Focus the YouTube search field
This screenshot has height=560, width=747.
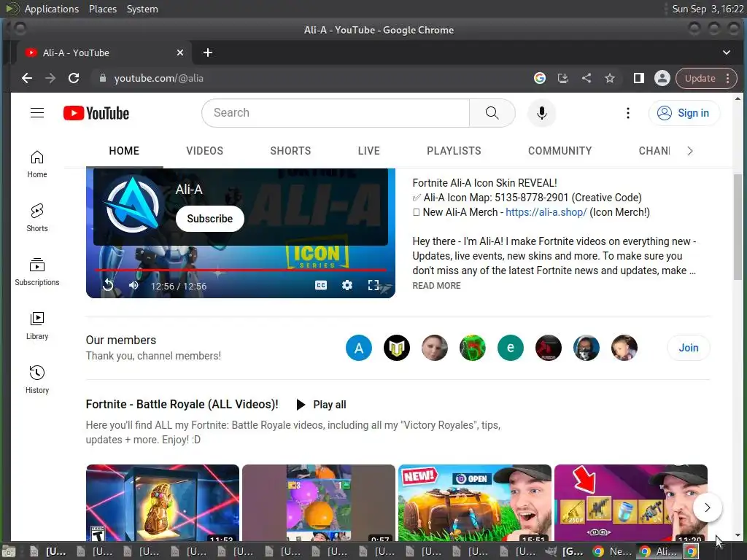click(336, 113)
